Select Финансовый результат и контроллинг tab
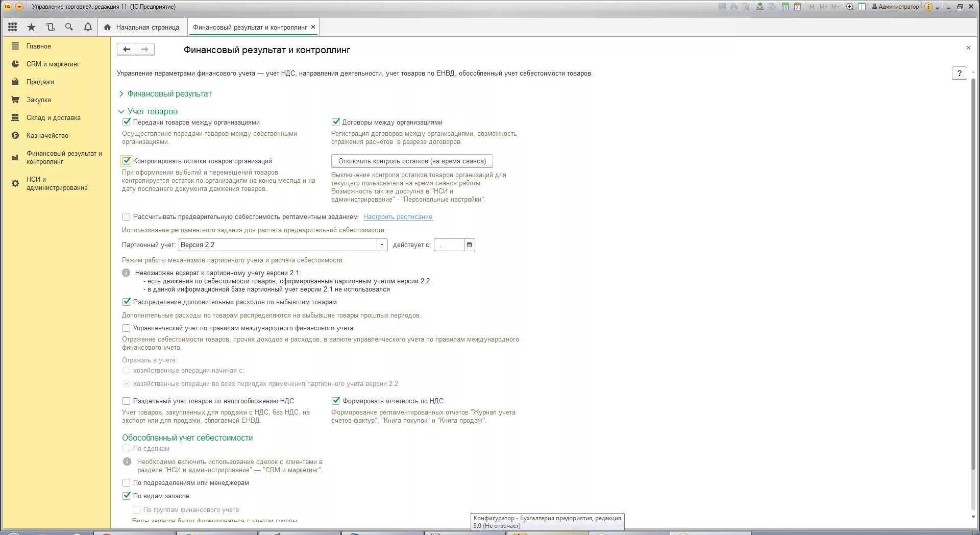This screenshot has height=535, width=980. [x=250, y=27]
